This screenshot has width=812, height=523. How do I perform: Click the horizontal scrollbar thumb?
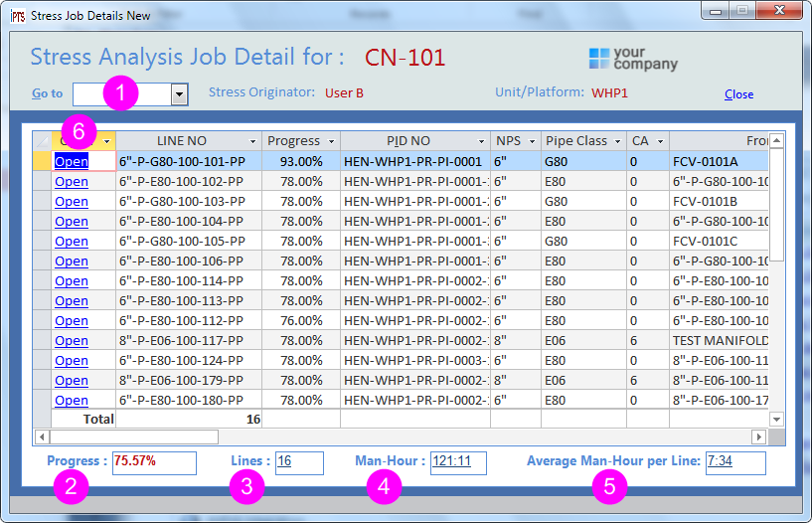tap(134, 437)
